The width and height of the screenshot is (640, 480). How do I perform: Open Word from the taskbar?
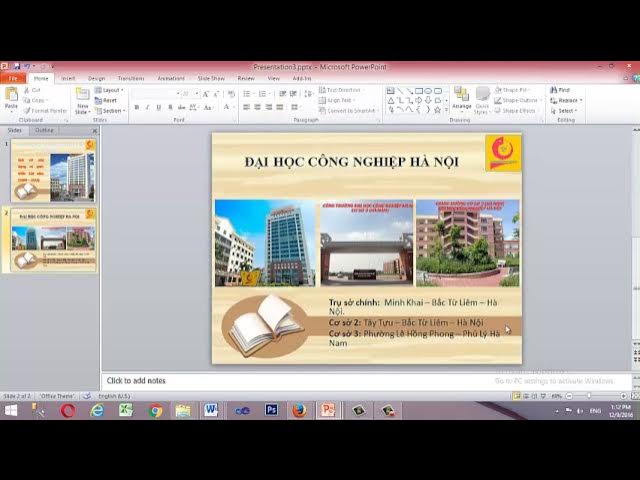coord(211,410)
